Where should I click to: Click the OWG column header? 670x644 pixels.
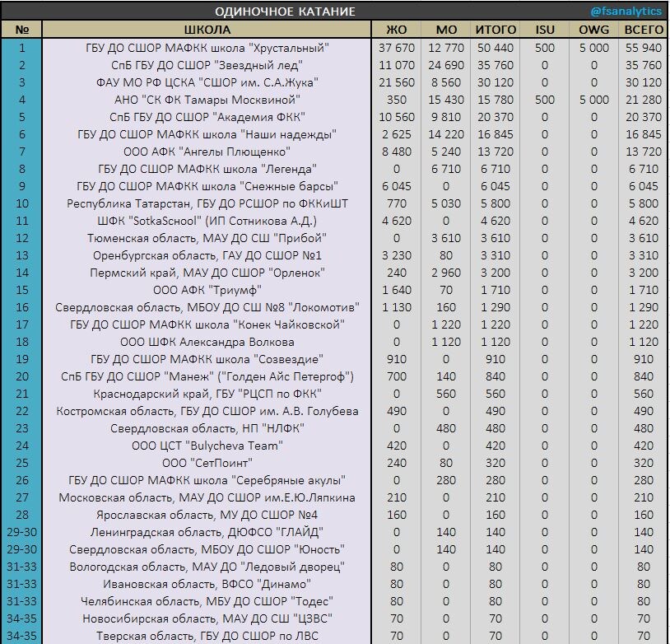(594, 30)
